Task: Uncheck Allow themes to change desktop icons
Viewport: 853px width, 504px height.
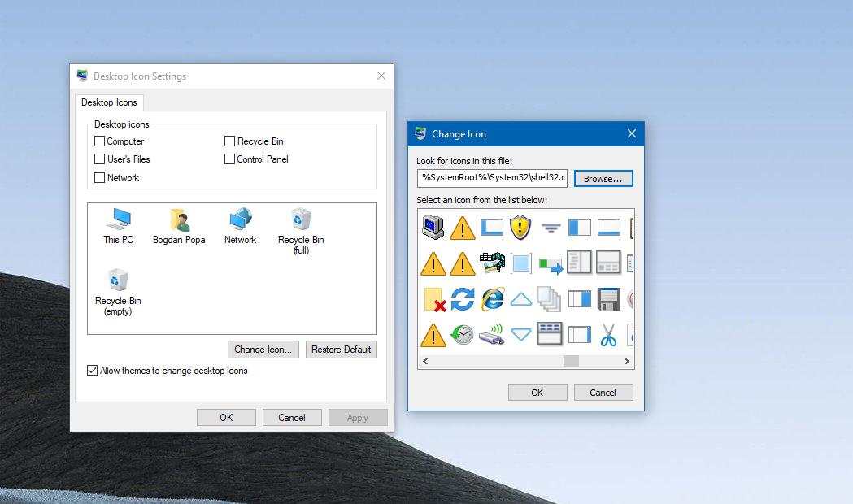Action: pyautogui.click(x=93, y=371)
